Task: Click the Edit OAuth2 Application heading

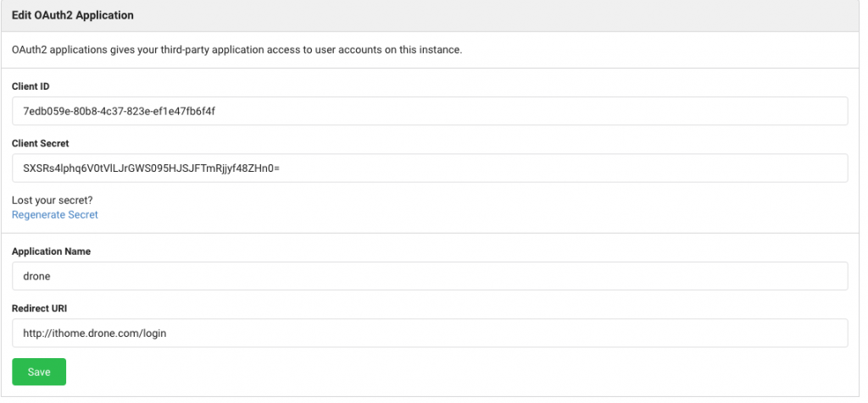Action: tap(72, 15)
